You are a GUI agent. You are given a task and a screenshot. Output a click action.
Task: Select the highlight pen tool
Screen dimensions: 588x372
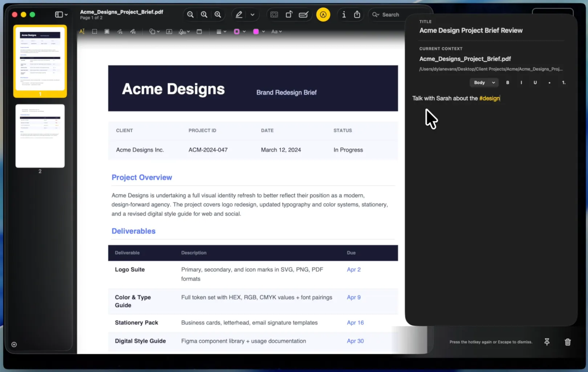(239, 15)
